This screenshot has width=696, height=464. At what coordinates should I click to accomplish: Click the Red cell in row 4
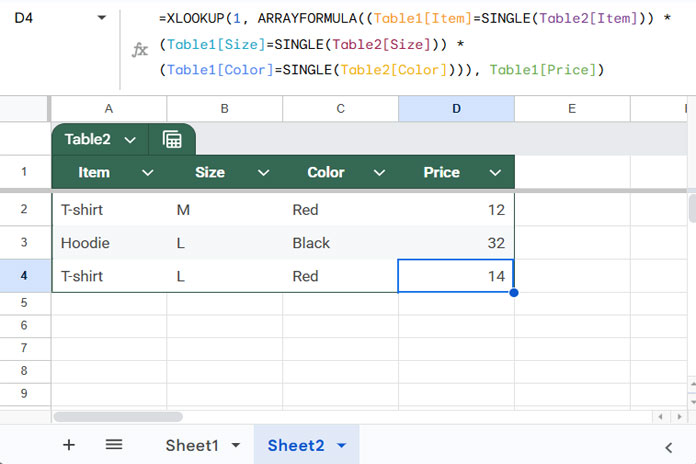(340, 276)
